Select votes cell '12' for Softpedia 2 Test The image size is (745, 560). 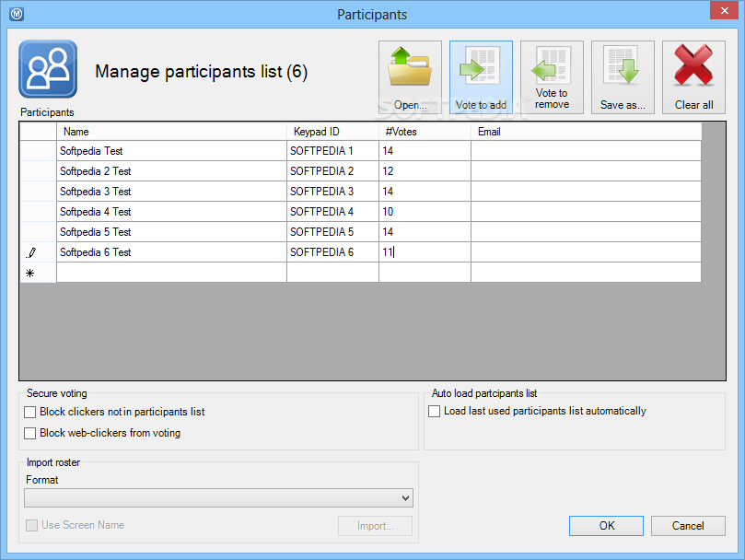pos(425,171)
